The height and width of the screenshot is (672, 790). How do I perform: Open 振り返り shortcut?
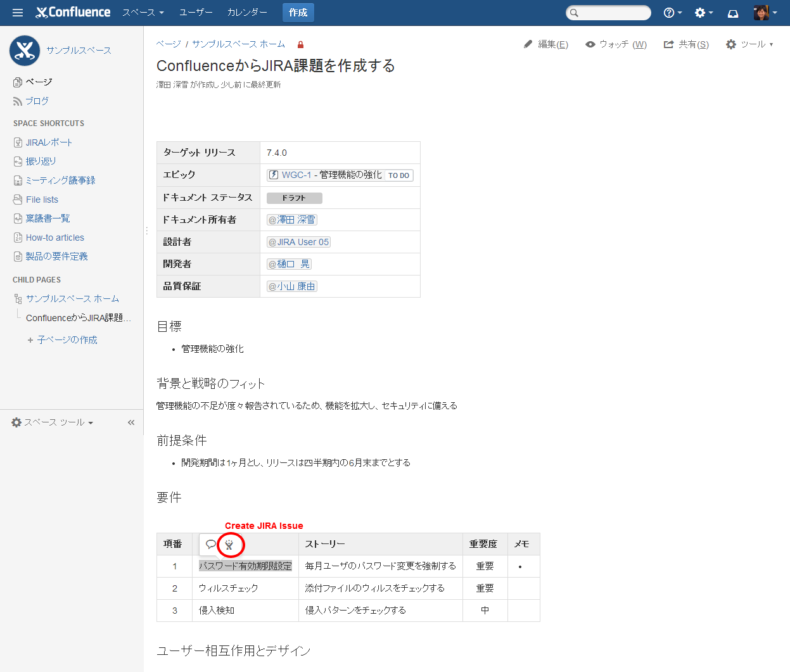click(x=41, y=162)
